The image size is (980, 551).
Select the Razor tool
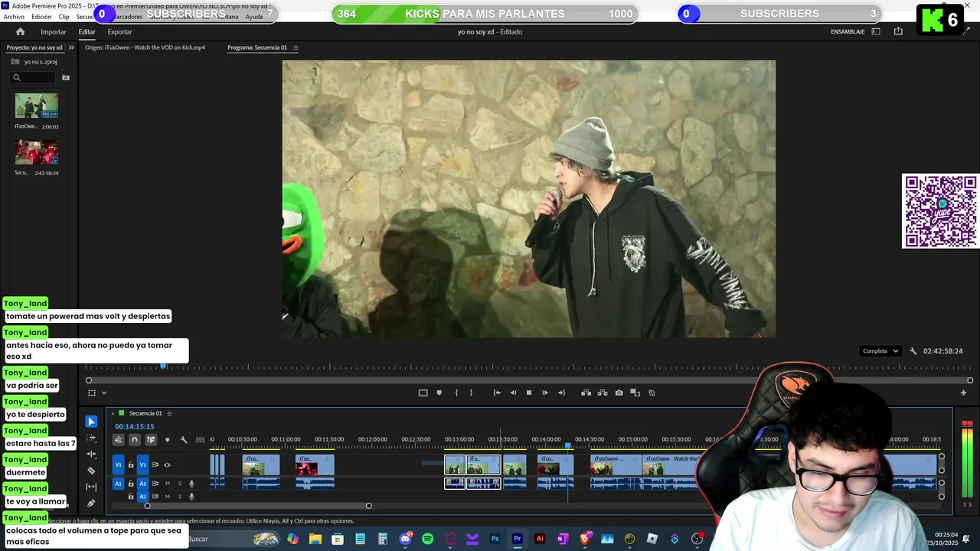91,470
